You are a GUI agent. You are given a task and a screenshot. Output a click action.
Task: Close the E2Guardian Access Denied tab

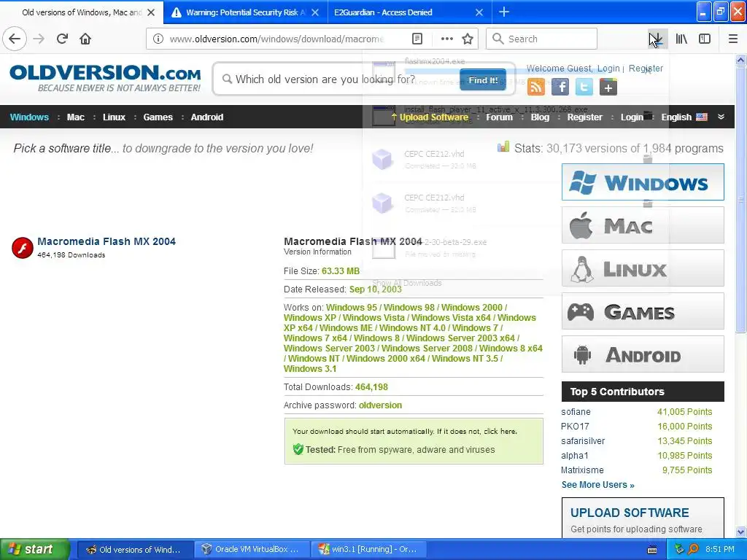[x=479, y=12]
